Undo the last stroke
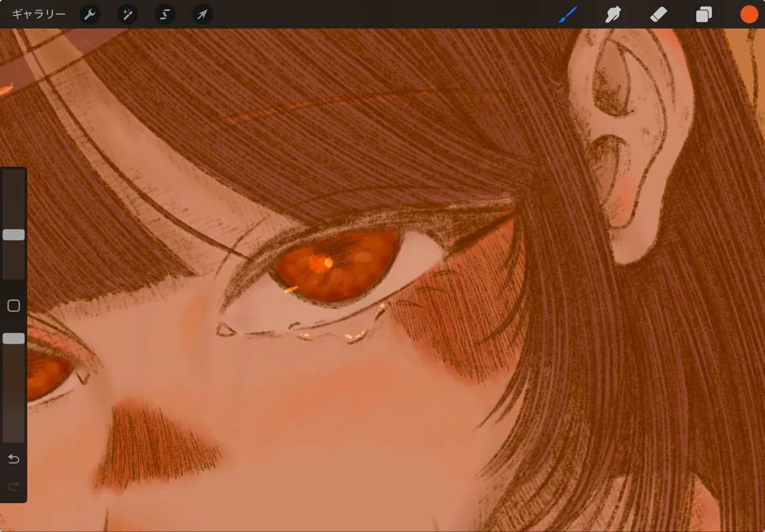The image size is (765, 532). [x=13, y=459]
